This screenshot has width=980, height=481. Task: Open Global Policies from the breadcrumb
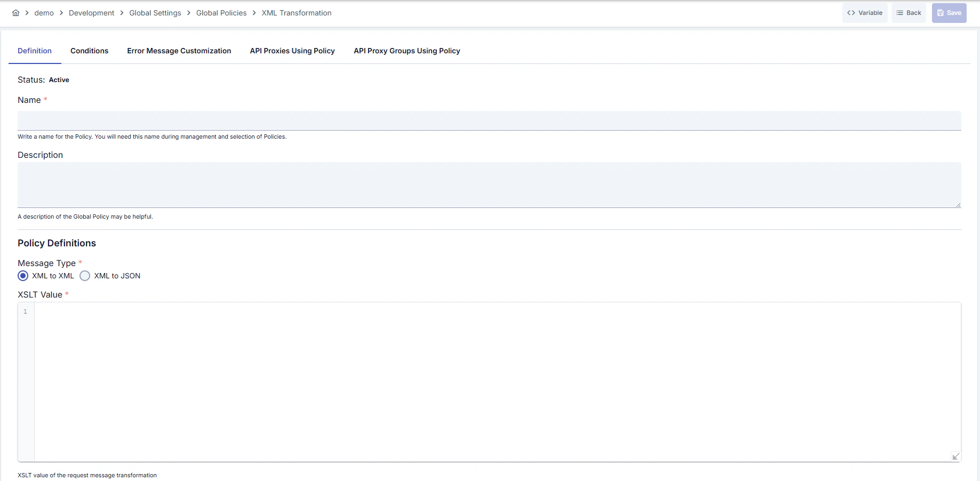[x=221, y=12]
